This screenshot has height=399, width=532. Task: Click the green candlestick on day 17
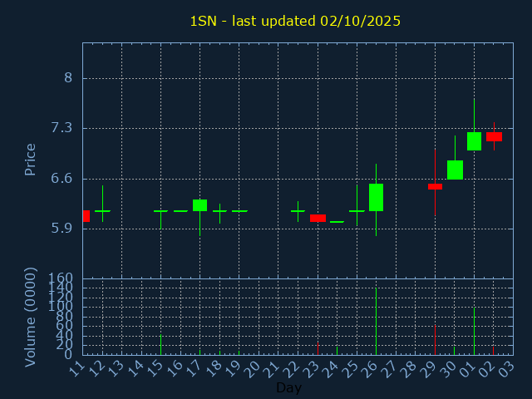[x=199, y=204]
